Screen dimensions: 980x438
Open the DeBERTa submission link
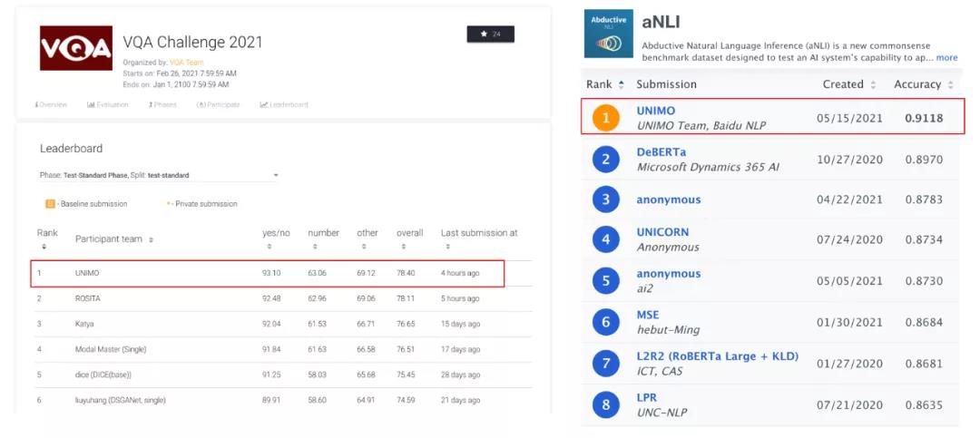(x=661, y=151)
